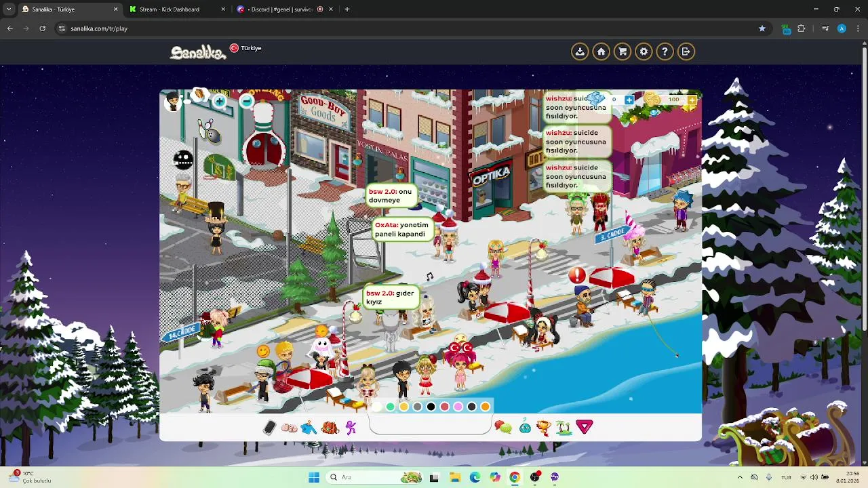Click the Sanalika logo
This screenshot has width=868, height=488.
[198, 52]
